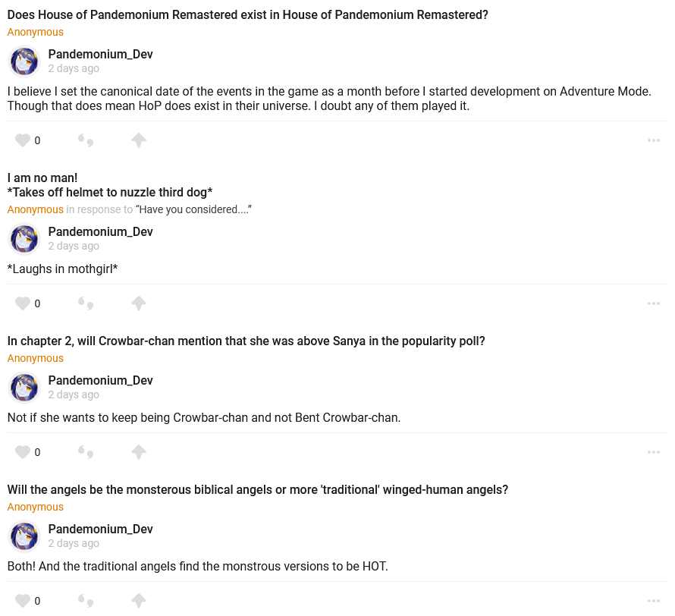This screenshot has width=675, height=616.
Task: Share the biblical angels answer
Action: [138, 601]
